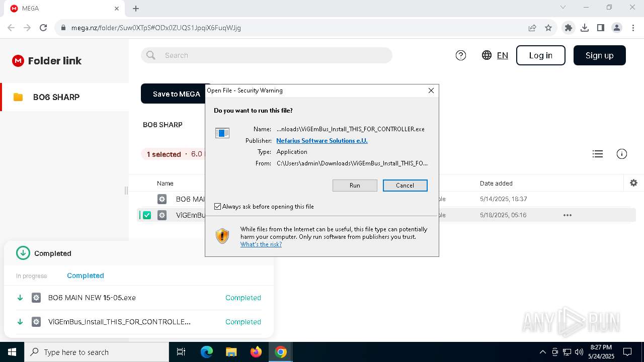Open Task View on the taskbar
The height and width of the screenshot is (362, 644).
(x=181, y=352)
